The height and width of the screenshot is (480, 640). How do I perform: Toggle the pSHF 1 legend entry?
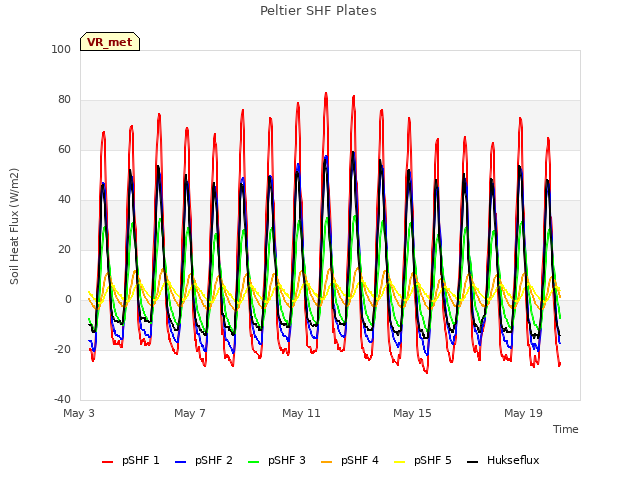(x=131, y=460)
